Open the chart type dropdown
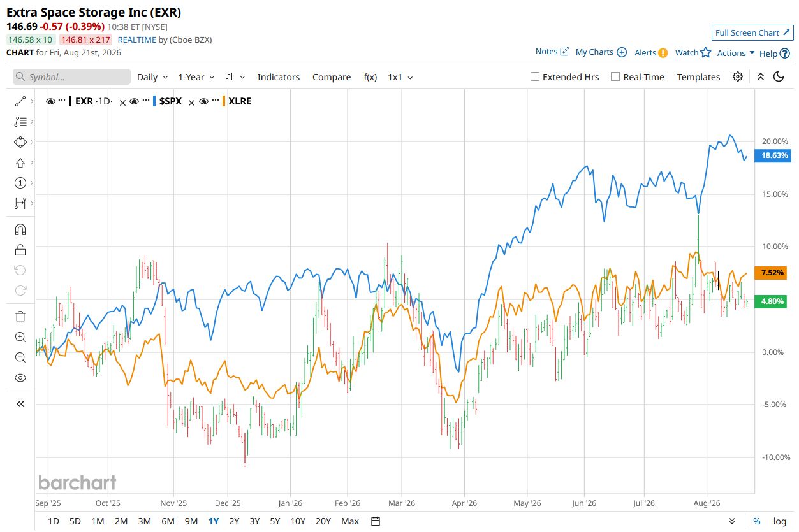 [235, 77]
